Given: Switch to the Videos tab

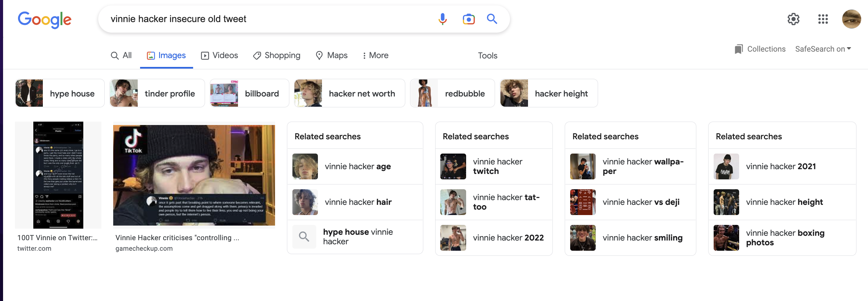Looking at the screenshot, I should tap(219, 55).
